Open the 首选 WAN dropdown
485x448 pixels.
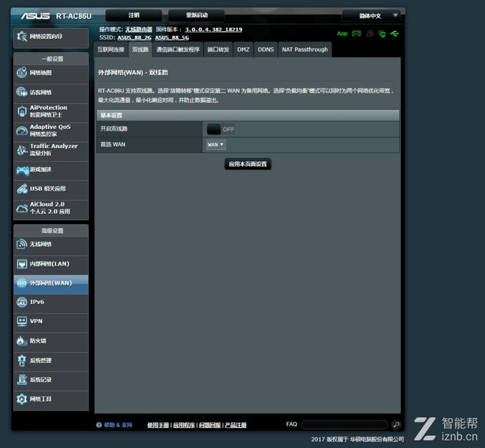point(216,145)
